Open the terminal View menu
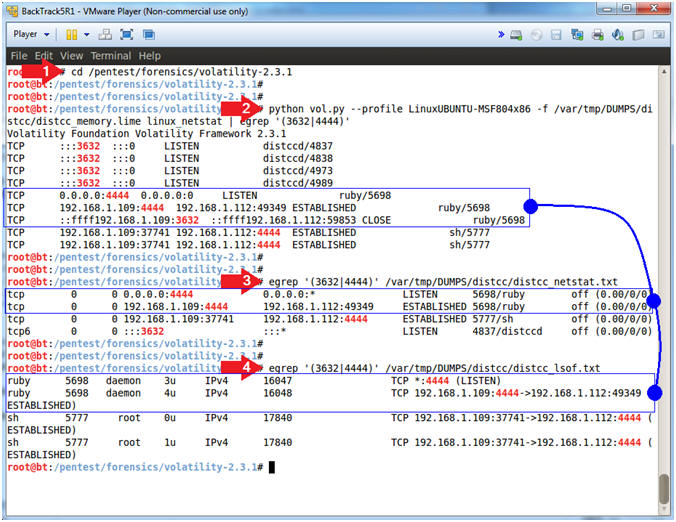676x522 pixels. (x=72, y=56)
